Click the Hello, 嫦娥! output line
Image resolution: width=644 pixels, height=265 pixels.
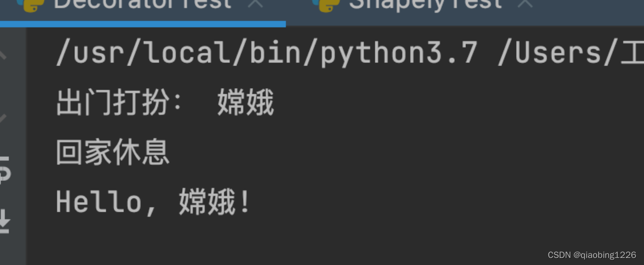tap(153, 202)
